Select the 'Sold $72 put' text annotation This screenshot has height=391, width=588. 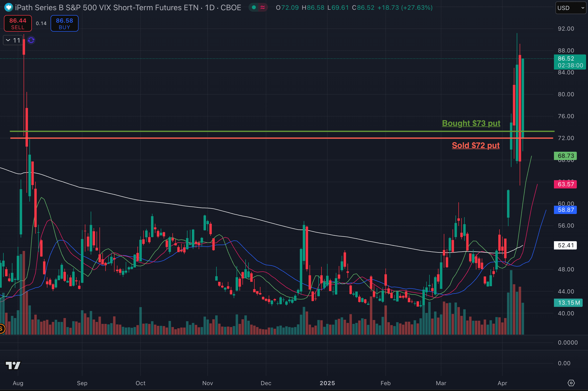click(476, 145)
